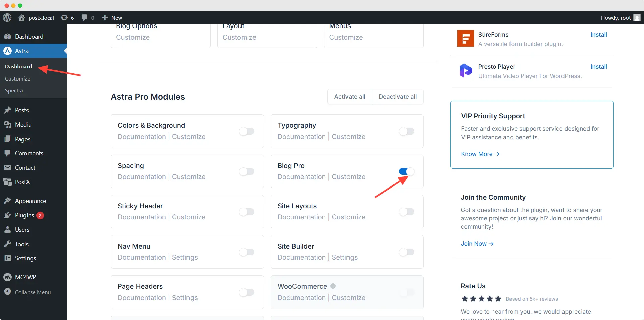The width and height of the screenshot is (644, 320).
Task: Open Nav Menu Settings link
Action: coord(185,257)
